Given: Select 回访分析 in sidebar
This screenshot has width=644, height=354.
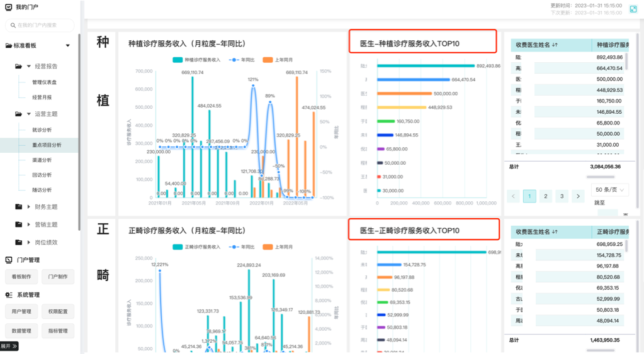Looking at the screenshot, I should (x=42, y=175).
